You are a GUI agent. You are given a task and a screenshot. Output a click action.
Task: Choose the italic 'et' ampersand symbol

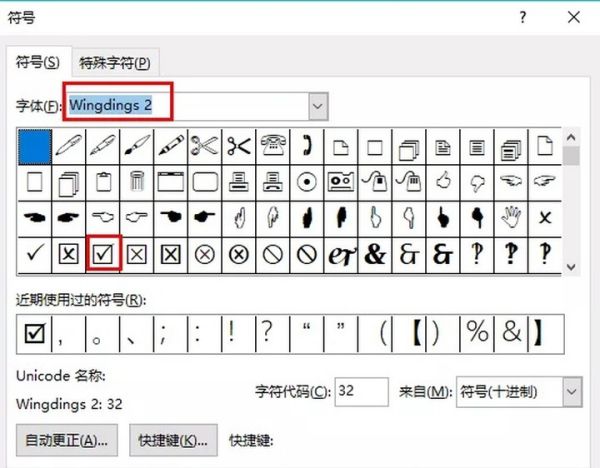341,254
